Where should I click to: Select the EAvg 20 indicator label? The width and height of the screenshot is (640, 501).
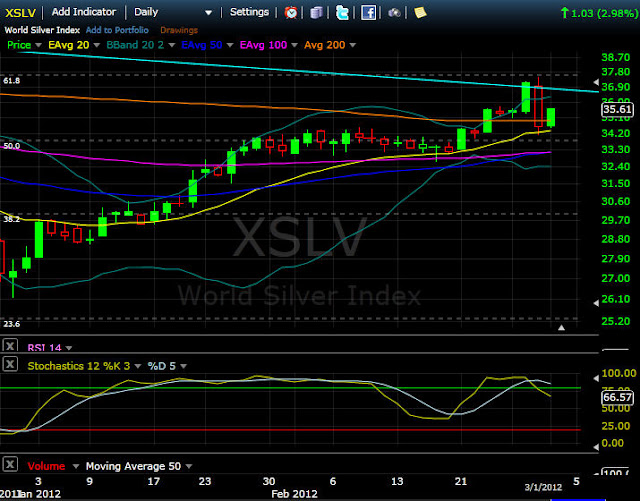coord(69,45)
